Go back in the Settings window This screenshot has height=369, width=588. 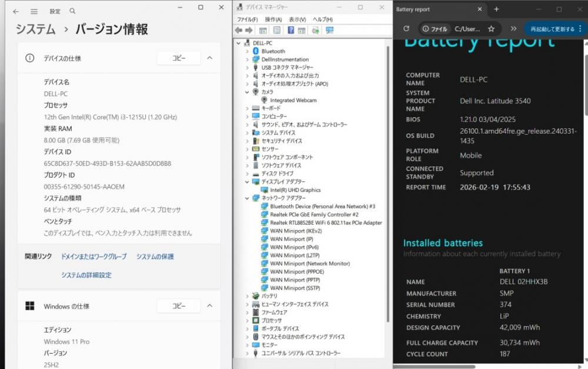[x=16, y=12]
